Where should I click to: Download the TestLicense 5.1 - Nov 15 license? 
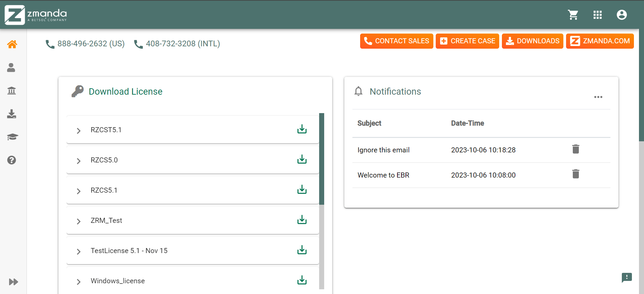tap(302, 250)
